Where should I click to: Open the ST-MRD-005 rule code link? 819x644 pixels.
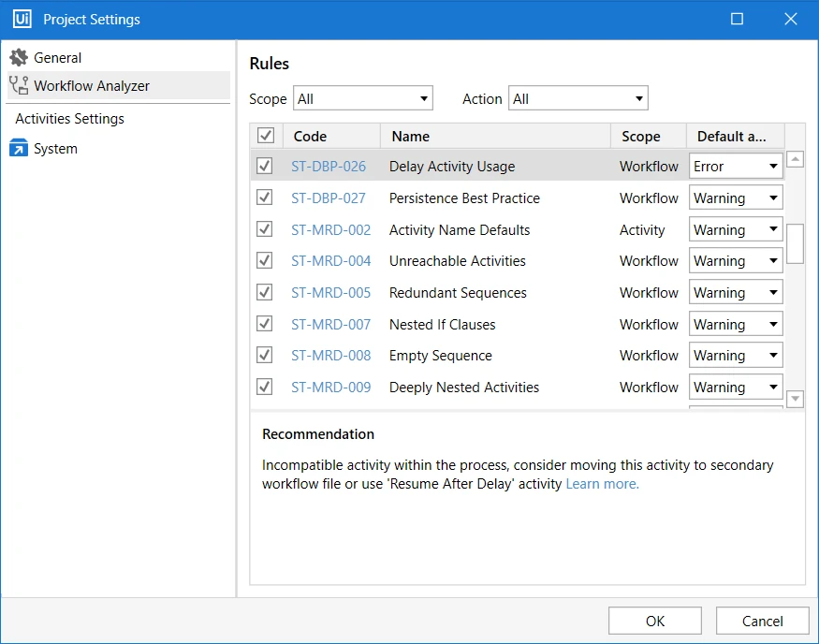331,293
